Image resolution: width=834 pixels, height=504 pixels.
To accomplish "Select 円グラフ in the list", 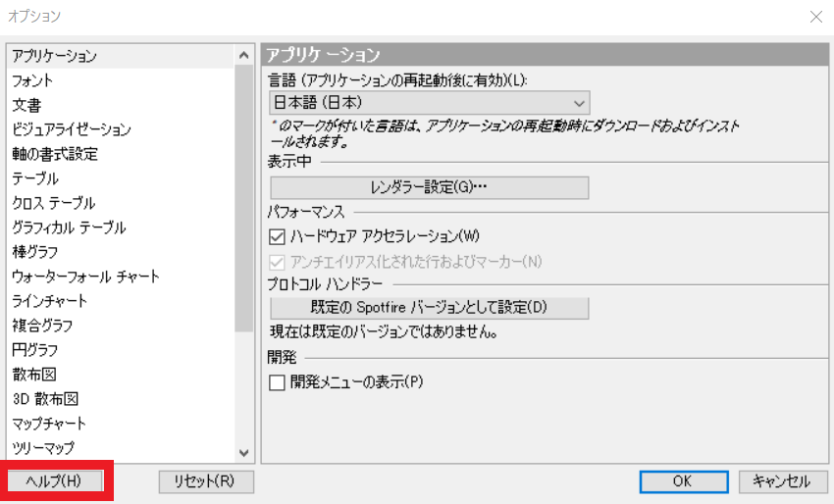I will point(121,349).
